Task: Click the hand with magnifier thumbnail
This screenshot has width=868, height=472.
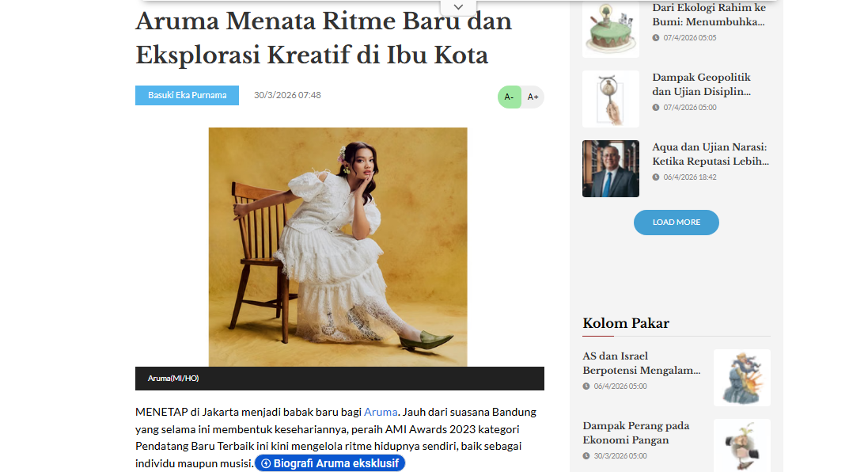Action: tap(611, 99)
